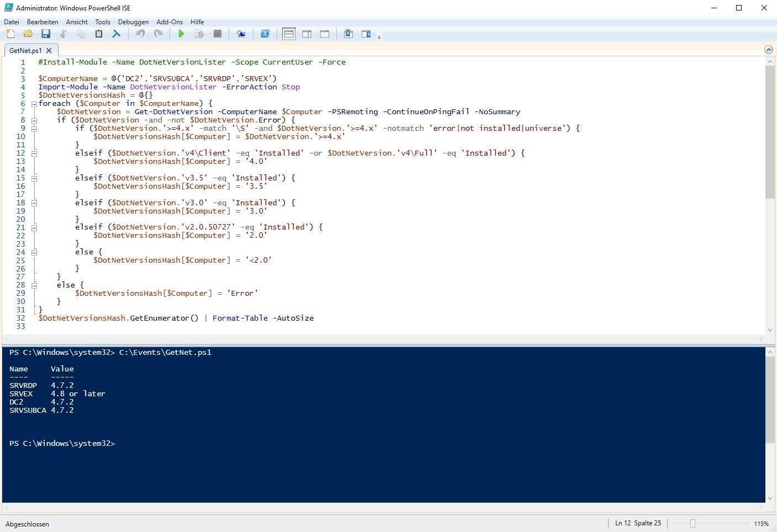The height and width of the screenshot is (532, 777).
Task: Click the Open script folder icon
Action: point(28,34)
